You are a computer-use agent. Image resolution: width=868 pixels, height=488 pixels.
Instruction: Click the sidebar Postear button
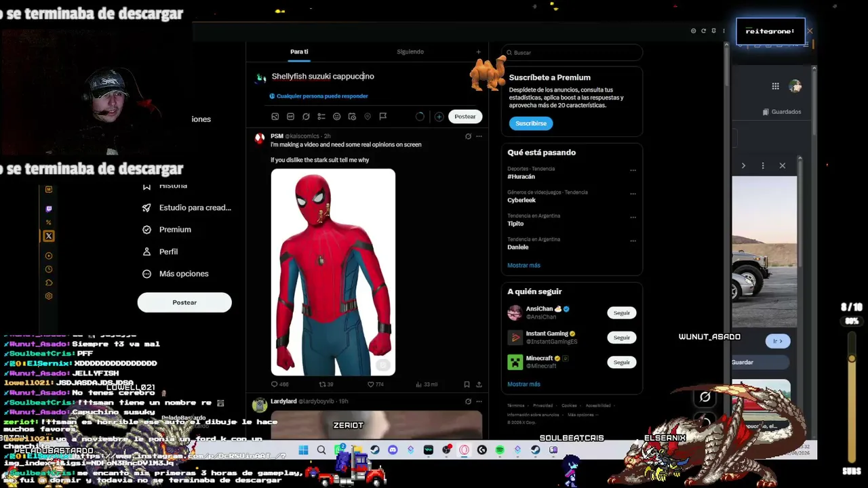(x=184, y=302)
